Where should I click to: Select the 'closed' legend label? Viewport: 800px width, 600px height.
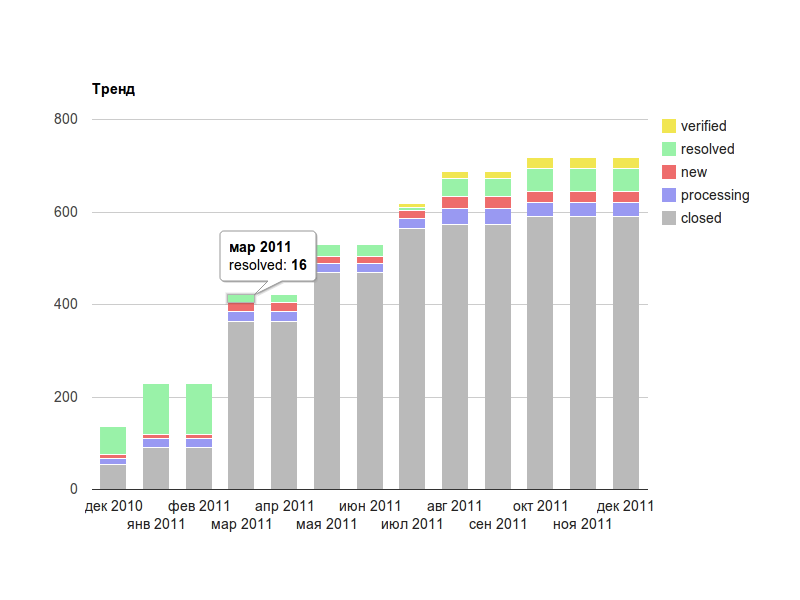click(x=700, y=218)
